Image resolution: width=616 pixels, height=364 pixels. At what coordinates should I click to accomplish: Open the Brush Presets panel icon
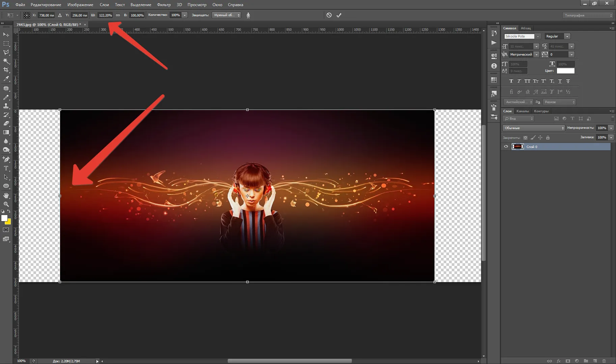[494, 117]
